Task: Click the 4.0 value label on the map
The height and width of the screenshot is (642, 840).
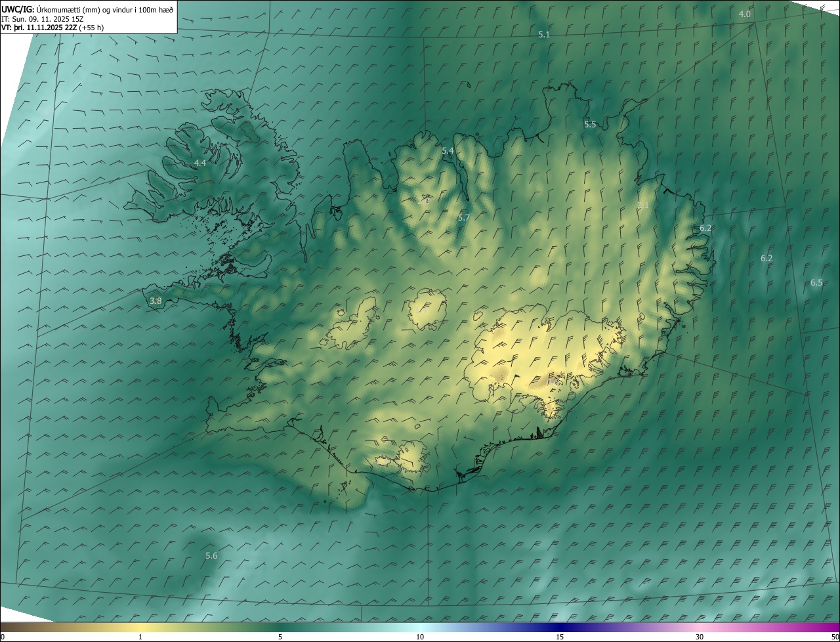Action: tap(745, 14)
